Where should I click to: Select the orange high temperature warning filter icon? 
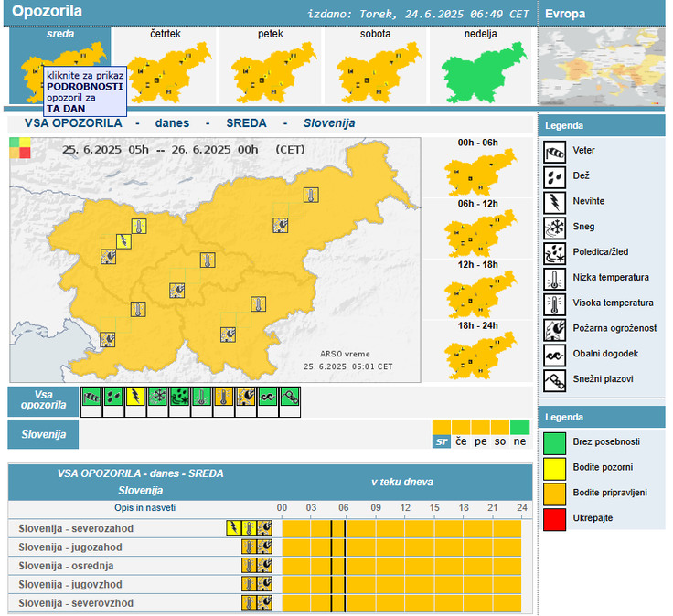click(224, 397)
